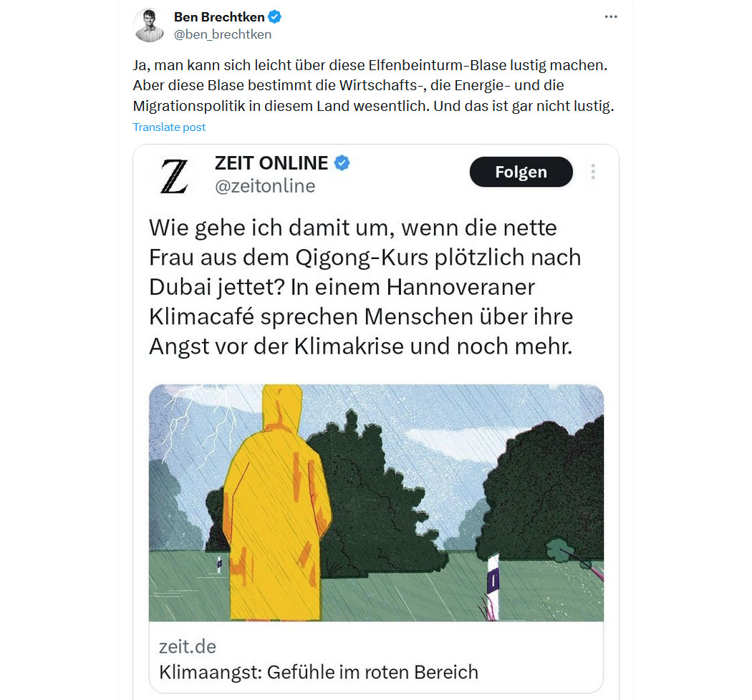Screen dimensions: 752x700
Task: Click the Folgen button
Action: click(521, 172)
